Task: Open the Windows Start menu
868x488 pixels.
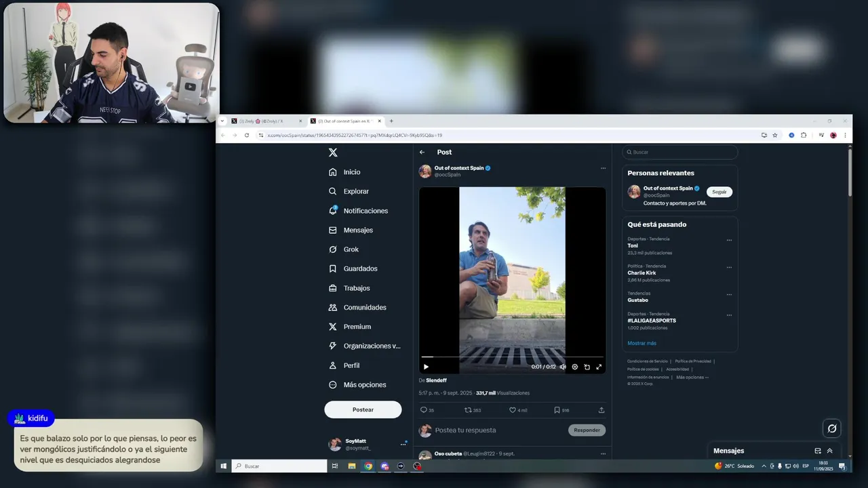Action: pyautogui.click(x=222, y=466)
